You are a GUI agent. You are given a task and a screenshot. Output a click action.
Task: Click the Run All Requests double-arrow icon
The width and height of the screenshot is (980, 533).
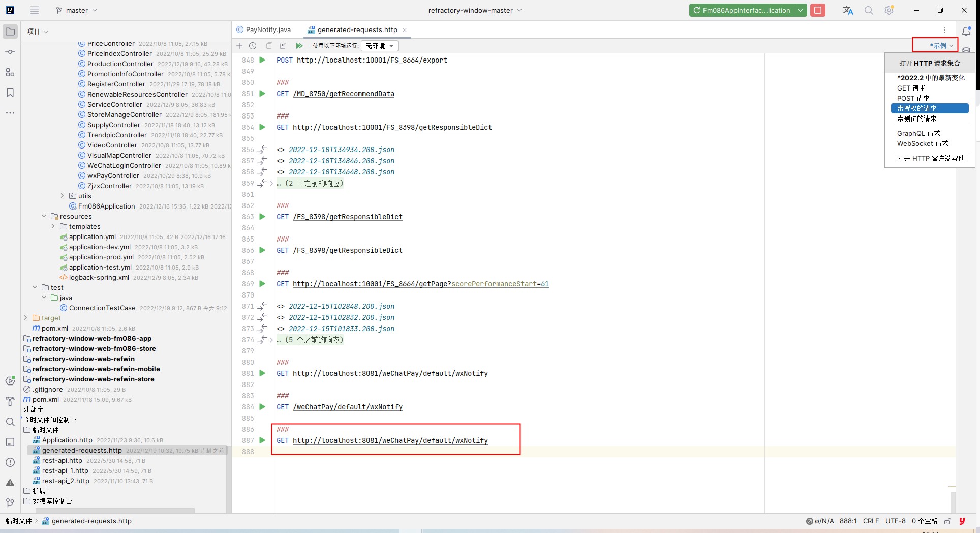click(299, 46)
